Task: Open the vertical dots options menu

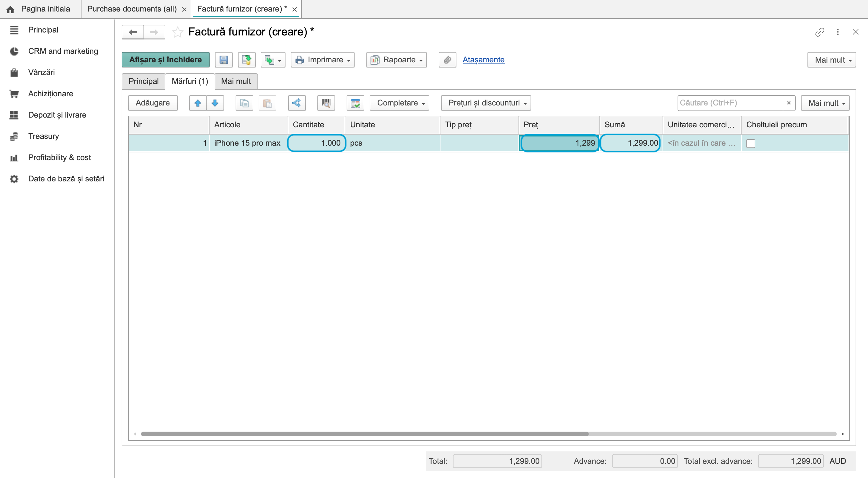Action: (x=838, y=32)
